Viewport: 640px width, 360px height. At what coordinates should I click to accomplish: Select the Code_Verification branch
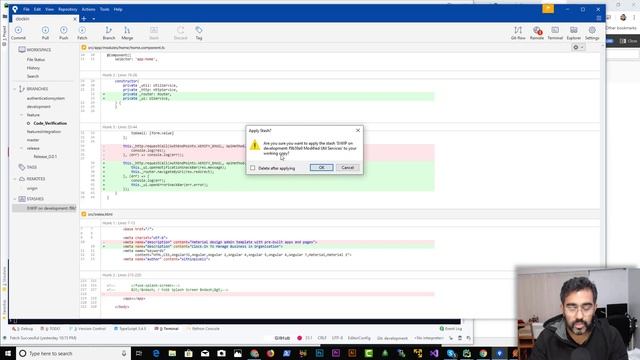coord(50,123)
